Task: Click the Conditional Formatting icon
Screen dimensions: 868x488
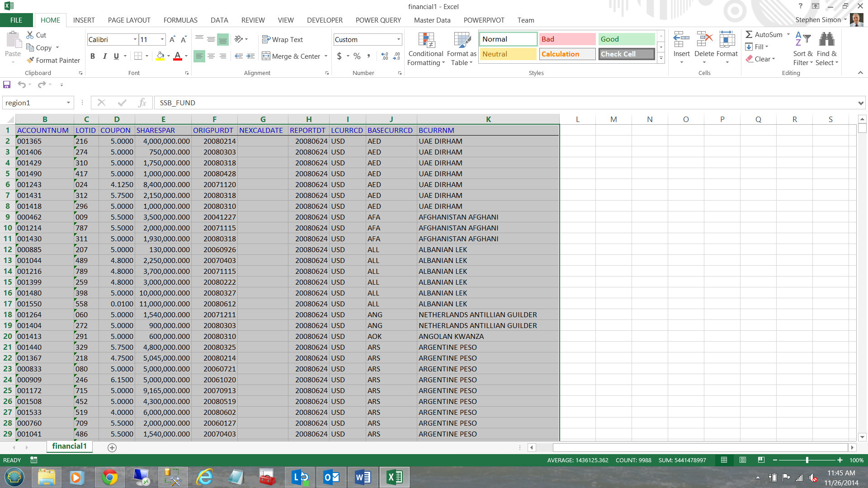Action: (426, 41)
